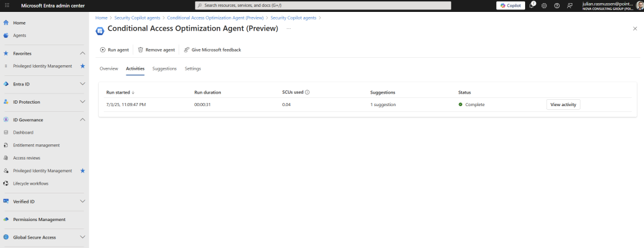Open Entitlement management in the sidebar

tap(36, 145)
